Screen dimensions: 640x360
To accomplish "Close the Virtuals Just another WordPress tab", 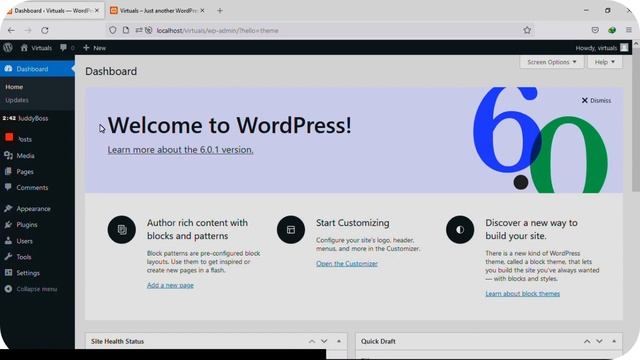I will pos(202,11).
